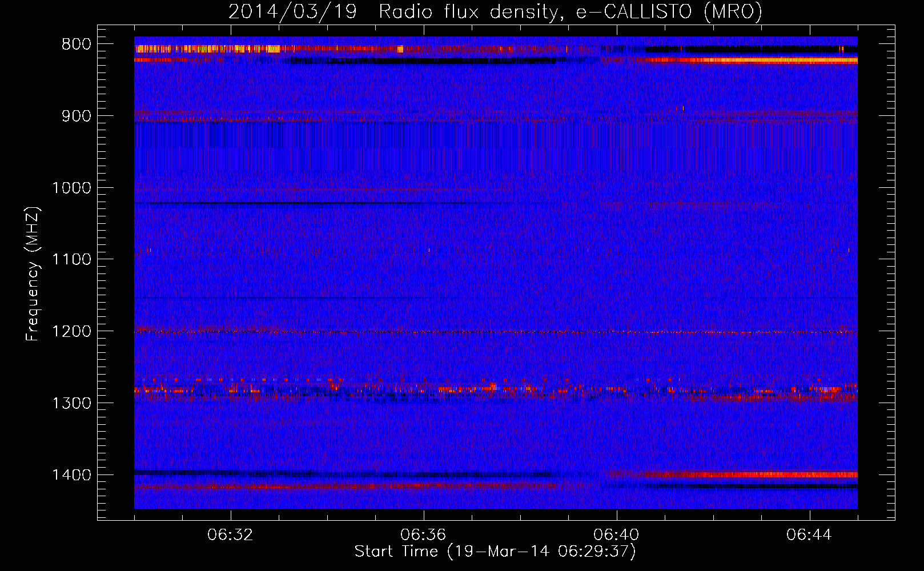Click the 06:32 time tick label
This screenshot has height=571, width=924.
230,535
